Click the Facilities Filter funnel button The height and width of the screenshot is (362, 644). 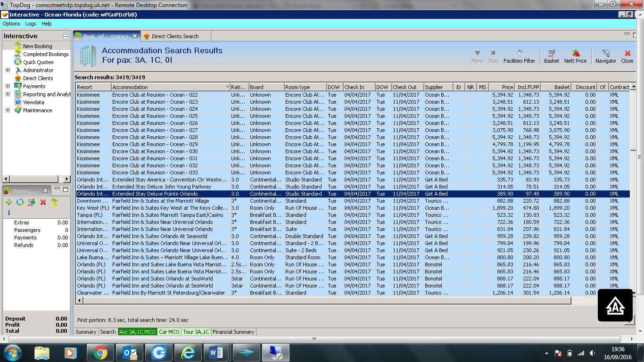[519, 57]
